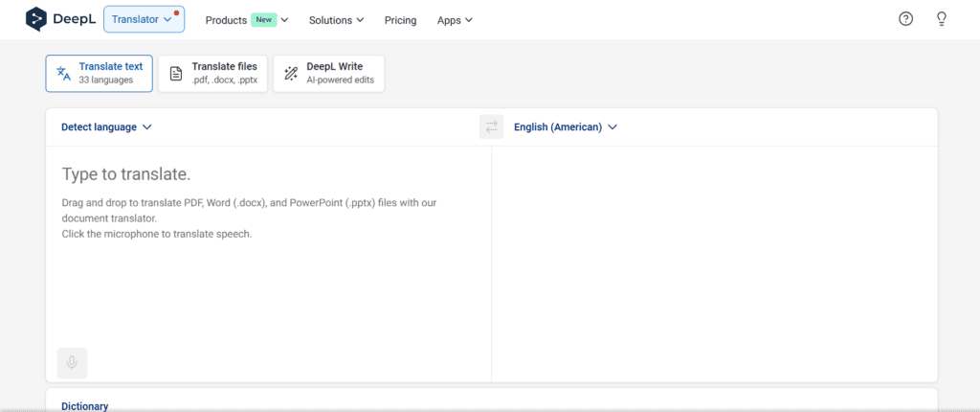Click the ".pdf, .docx, .pptx" subtitle text
Image resolution: width=980 pixels, height=412 pixels.
pos(224,80)
